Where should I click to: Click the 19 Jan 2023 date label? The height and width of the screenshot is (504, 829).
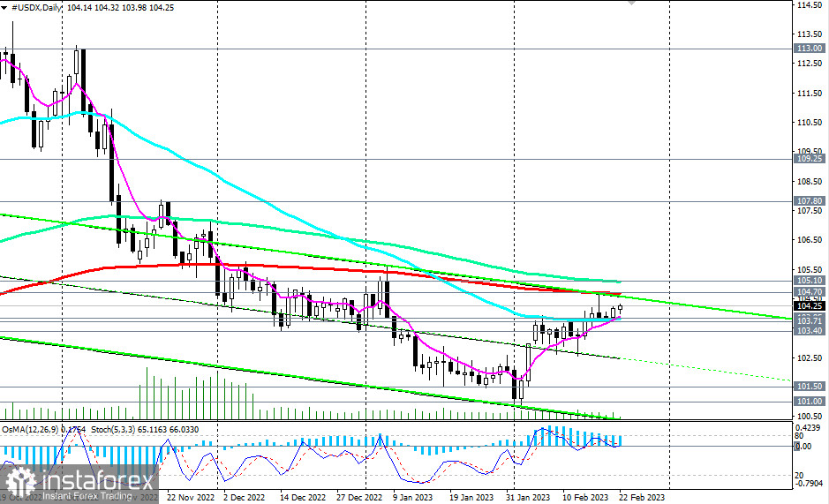click(471, 498)
